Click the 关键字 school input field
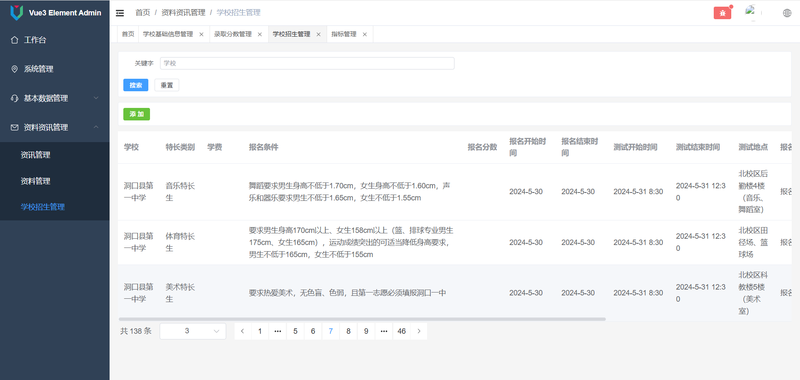 (307, 63)
